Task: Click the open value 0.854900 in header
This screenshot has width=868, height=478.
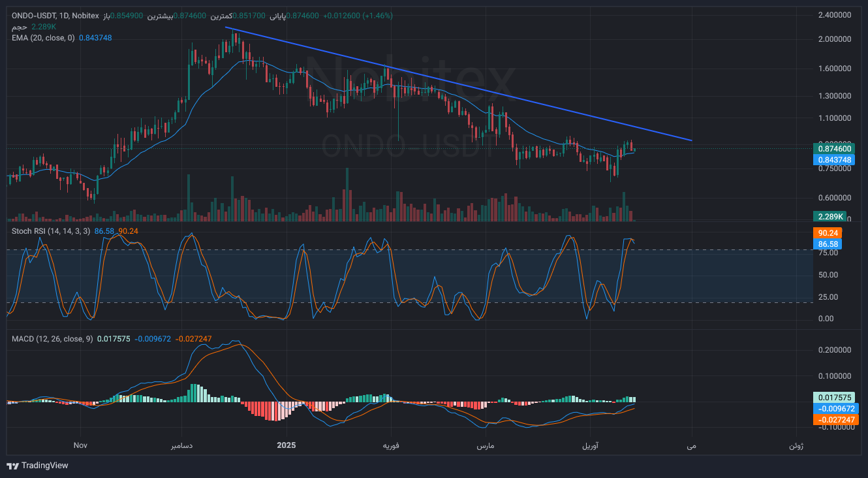Action: point(125,15)
